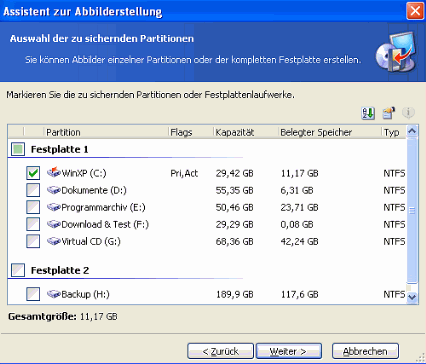
Task: Select the Download & Test (F:) name
Action: pos(105,224)
